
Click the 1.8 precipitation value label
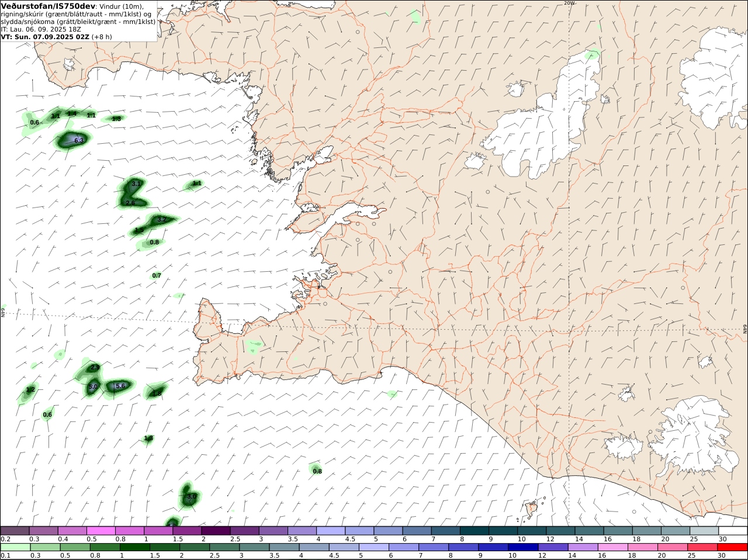tap(157, 393)
